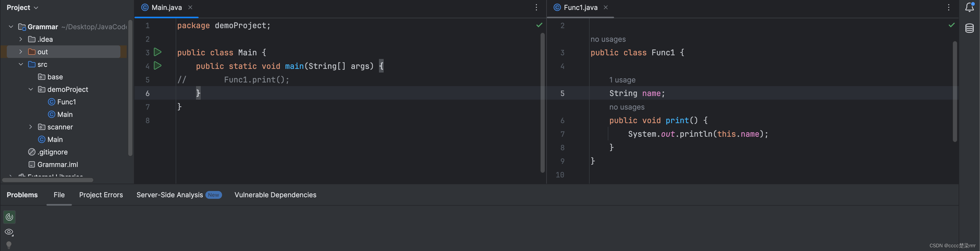Open the Database tool window
This screenshot has height=251, width=980.
tap(970, 28)
